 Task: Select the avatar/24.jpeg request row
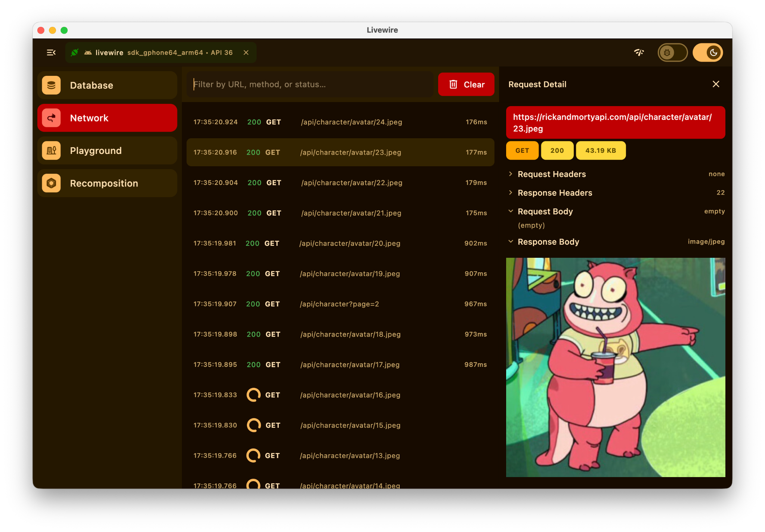[x=340, y=122]
